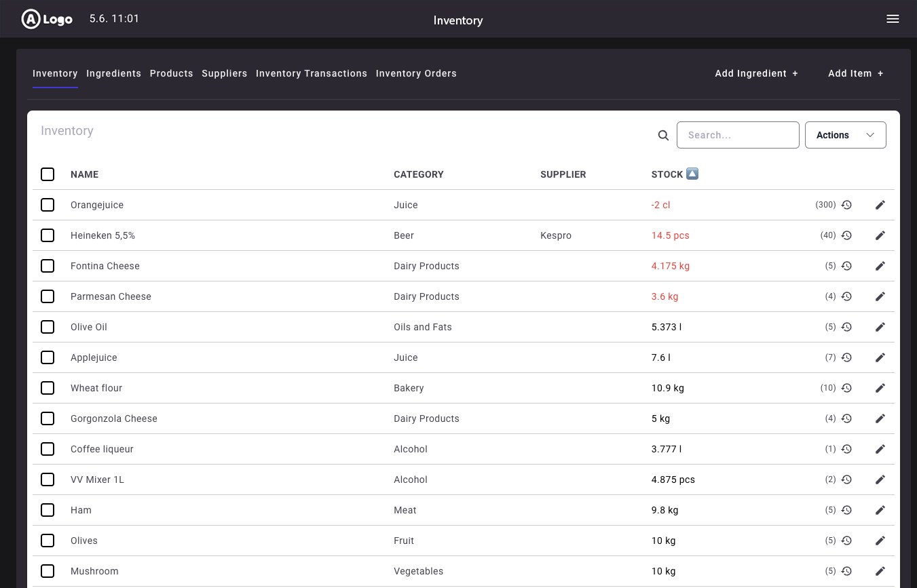Viewport: 917px width, 588px height.
Task: Show Wheat flour history clock icon
Action: pyautogui.click(x=846, y=388)
